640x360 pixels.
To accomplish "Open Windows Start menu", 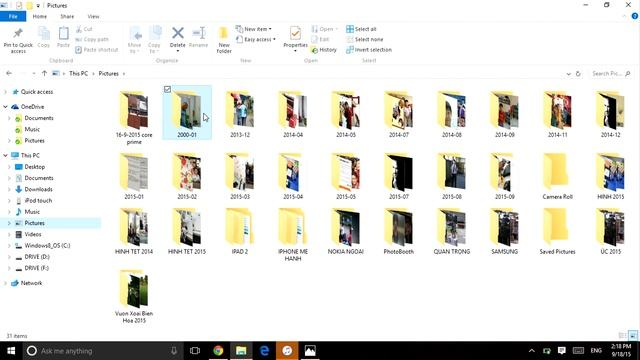I will 11,351.
